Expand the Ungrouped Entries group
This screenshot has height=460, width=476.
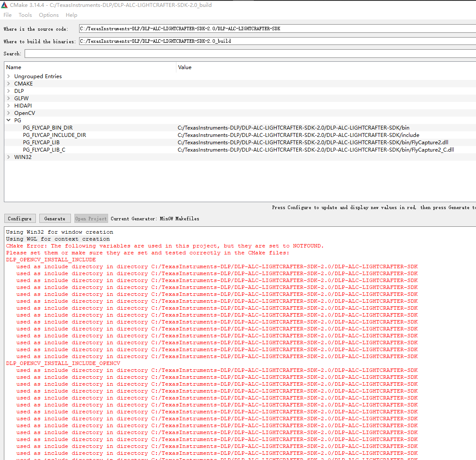coord(9,76)
